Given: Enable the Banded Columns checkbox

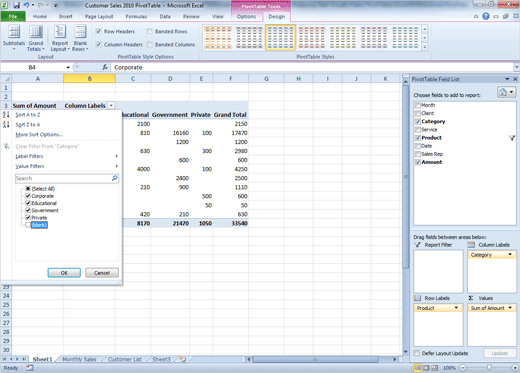Looking at the screenshot, I should pyautogui.click(x=150, y=44).
